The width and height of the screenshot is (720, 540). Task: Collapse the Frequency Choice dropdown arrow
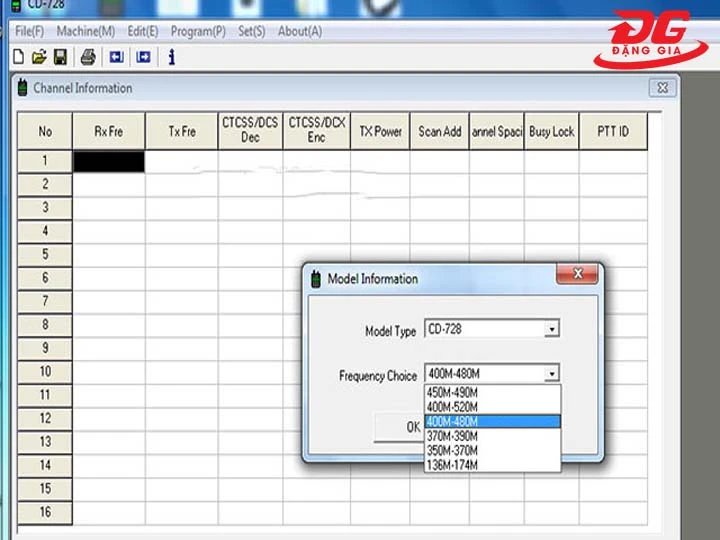tap(552, 375)
